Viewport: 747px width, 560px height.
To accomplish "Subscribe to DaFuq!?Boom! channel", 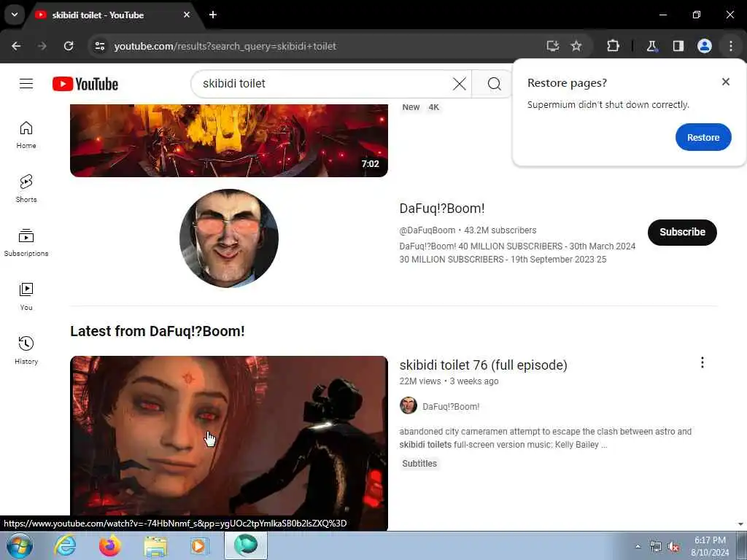I will pos(682,233).
